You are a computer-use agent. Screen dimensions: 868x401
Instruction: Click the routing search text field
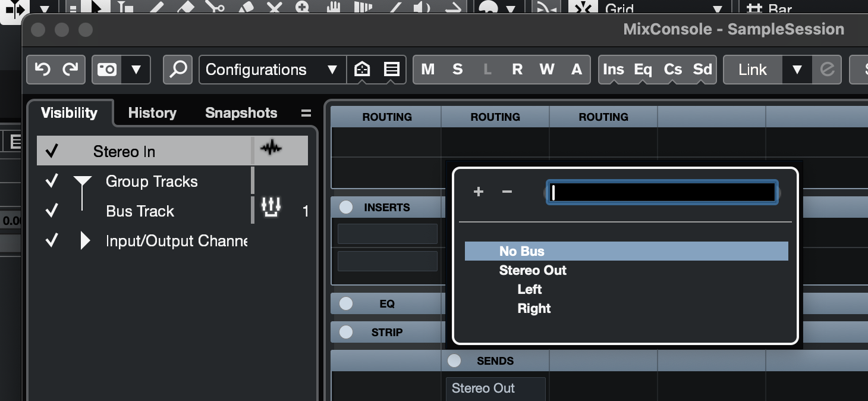pyautogui.click(x=662, y=192)
